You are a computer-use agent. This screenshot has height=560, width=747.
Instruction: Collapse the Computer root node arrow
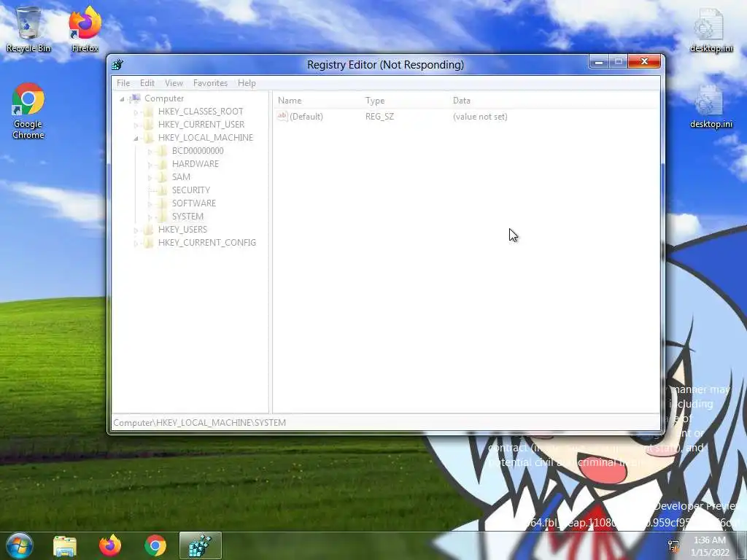click(122, 98)
